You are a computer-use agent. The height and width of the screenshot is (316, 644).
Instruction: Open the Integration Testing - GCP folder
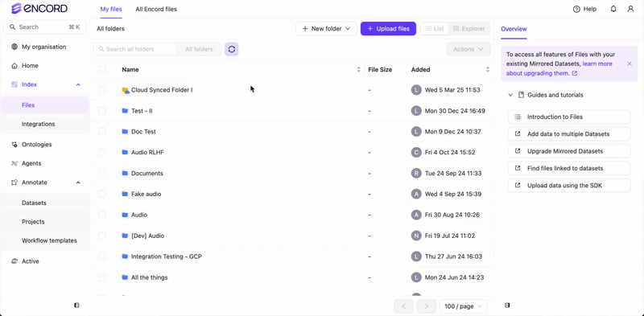click(x=167, y=256)
